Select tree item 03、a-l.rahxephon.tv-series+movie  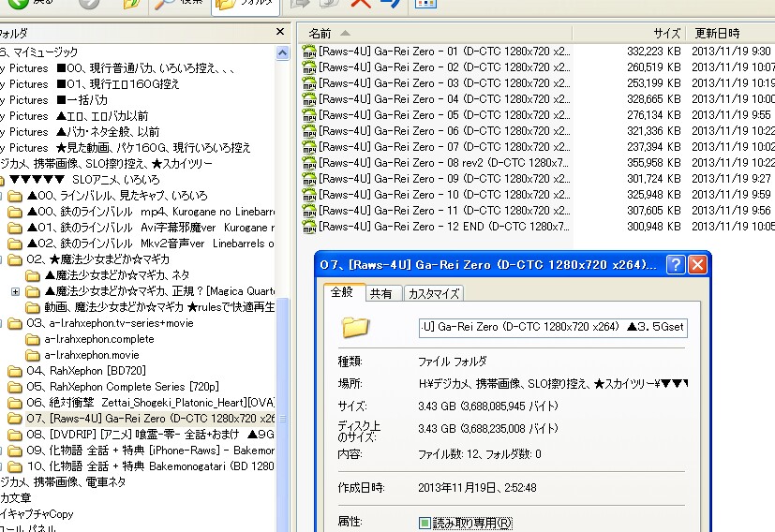[x=110, y=323]
